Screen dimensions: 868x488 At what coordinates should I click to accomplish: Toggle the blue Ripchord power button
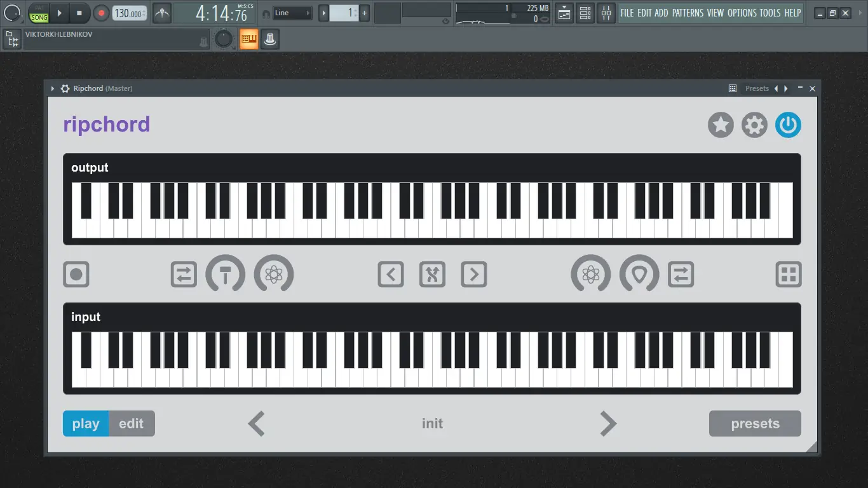[788, 125]
